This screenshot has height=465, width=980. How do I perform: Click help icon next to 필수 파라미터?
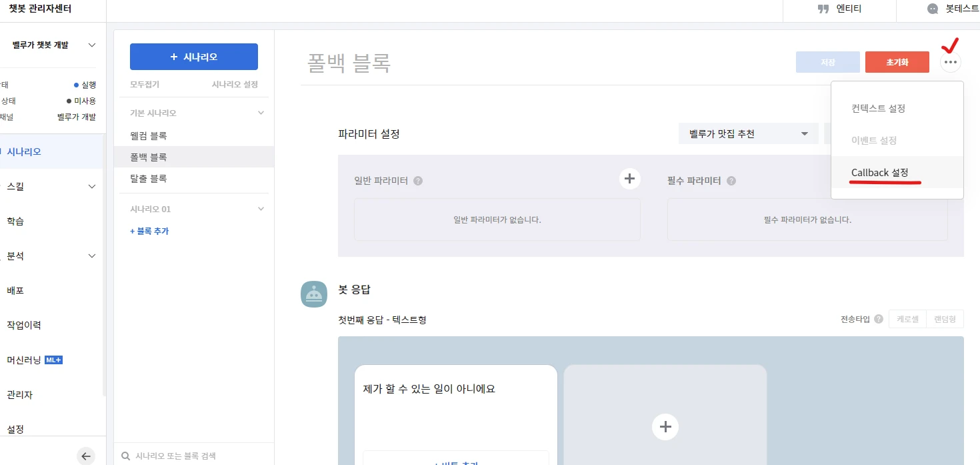731,181
